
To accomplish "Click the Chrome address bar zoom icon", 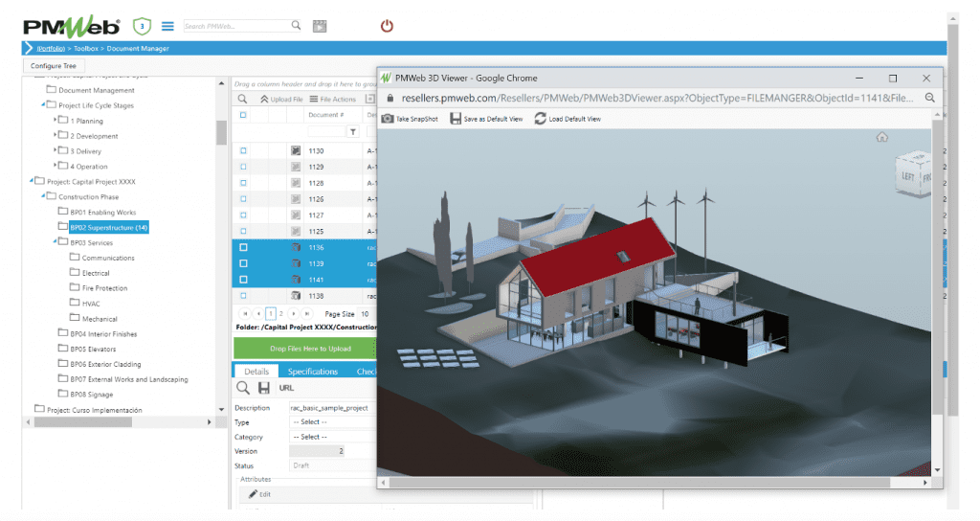I will (x=930, y=98).
